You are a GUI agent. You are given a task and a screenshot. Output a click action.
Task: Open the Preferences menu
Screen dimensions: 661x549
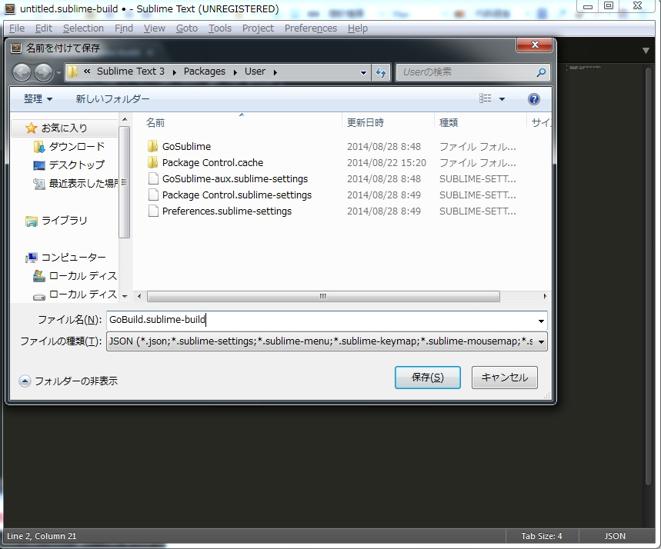tap(311, 28)
